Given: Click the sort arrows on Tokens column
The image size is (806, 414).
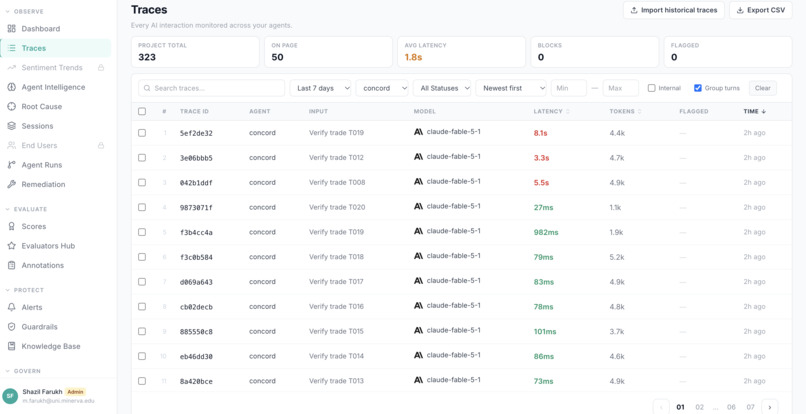Looking at the screenshot, I should click(x=639, y=112).
